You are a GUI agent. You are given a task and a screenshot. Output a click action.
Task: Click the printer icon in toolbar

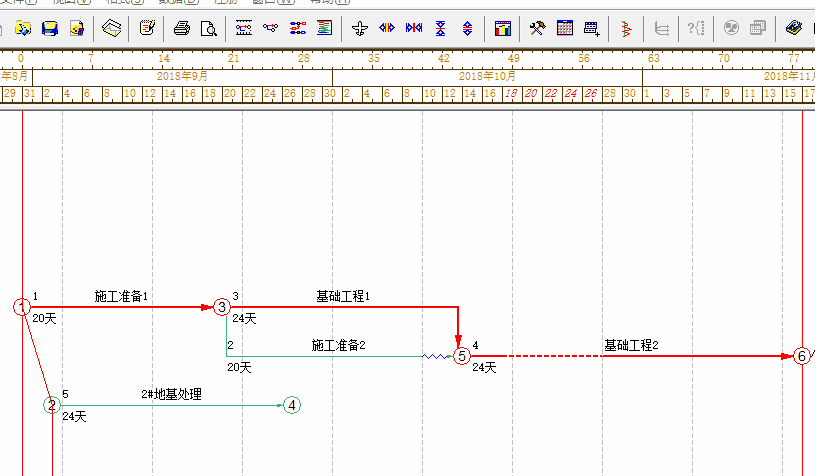click(x=182, y=28)
